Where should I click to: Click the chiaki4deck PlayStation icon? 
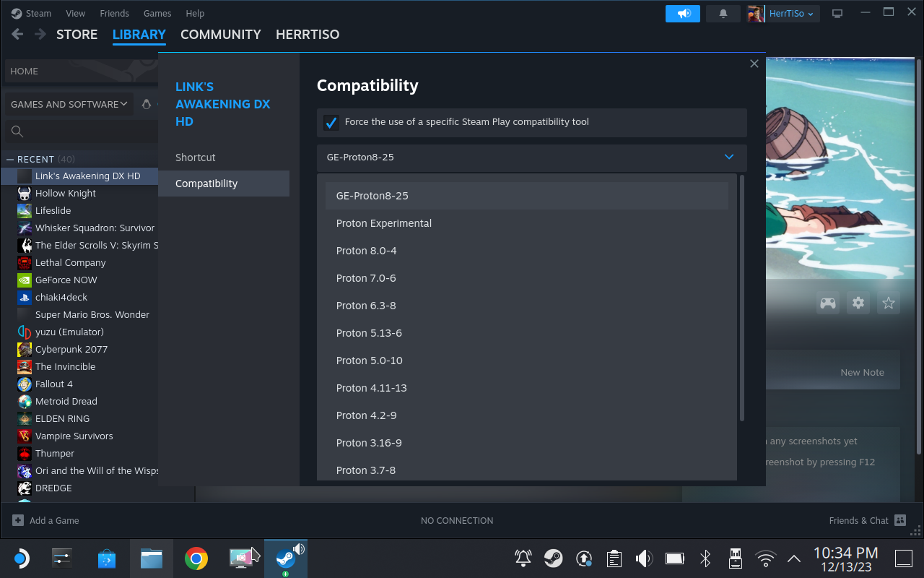pyautogui.click(x=25, y=298)
